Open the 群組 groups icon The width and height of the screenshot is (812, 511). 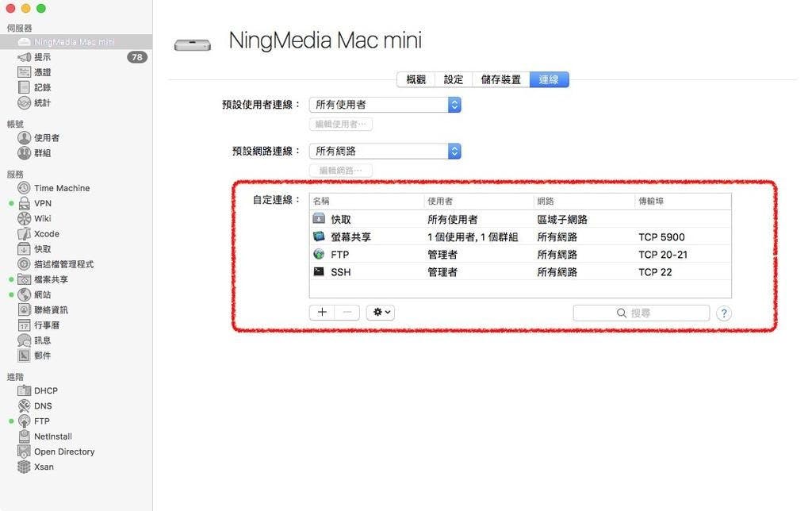coord(25,153)
